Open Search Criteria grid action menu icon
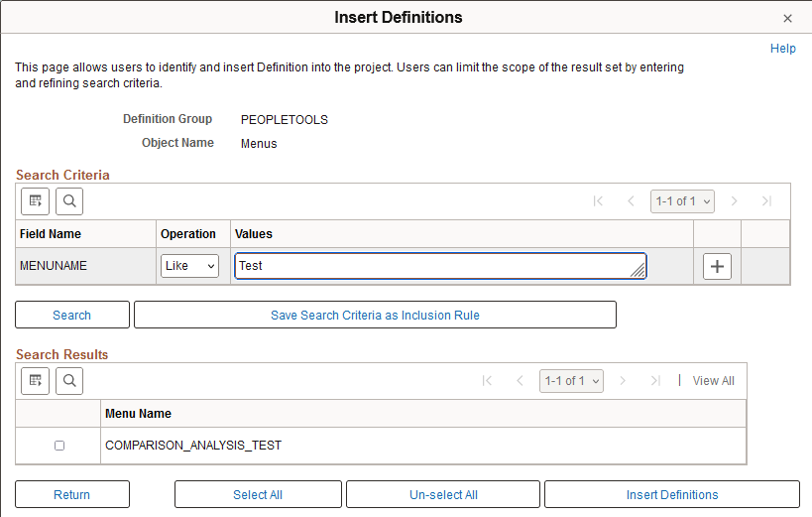 click(36, 201)
